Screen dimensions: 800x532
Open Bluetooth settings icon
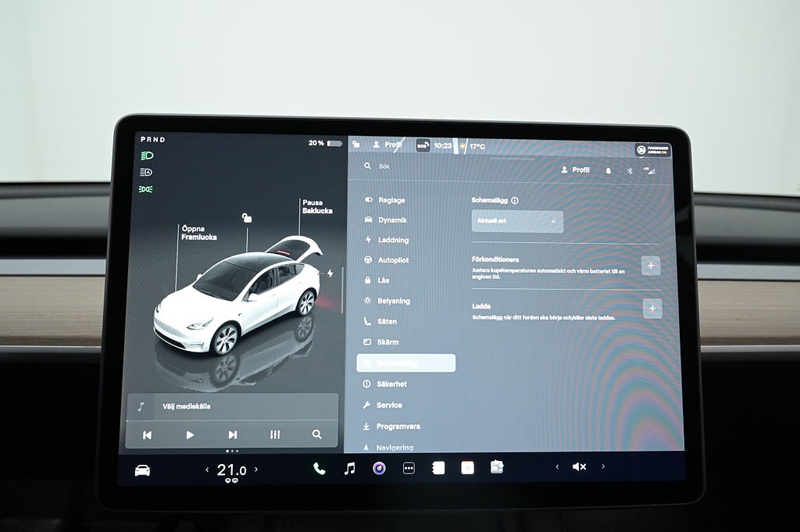(630, 170)
